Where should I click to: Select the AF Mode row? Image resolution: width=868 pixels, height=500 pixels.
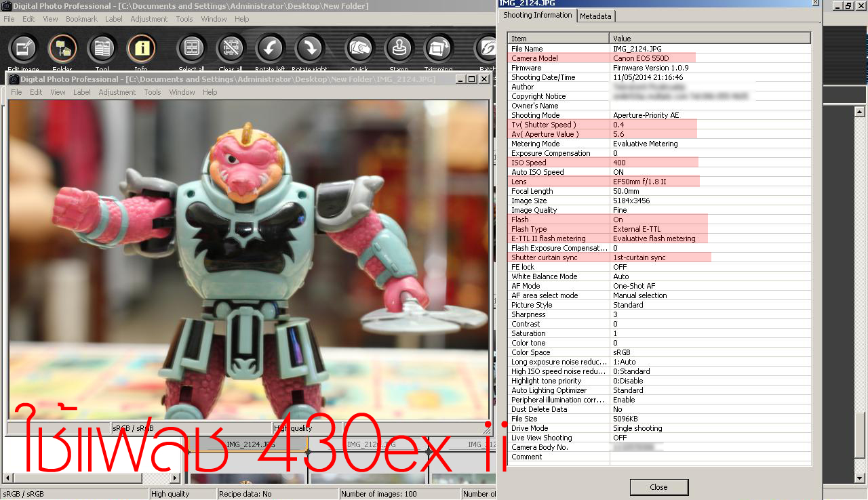tap(659, 286)
